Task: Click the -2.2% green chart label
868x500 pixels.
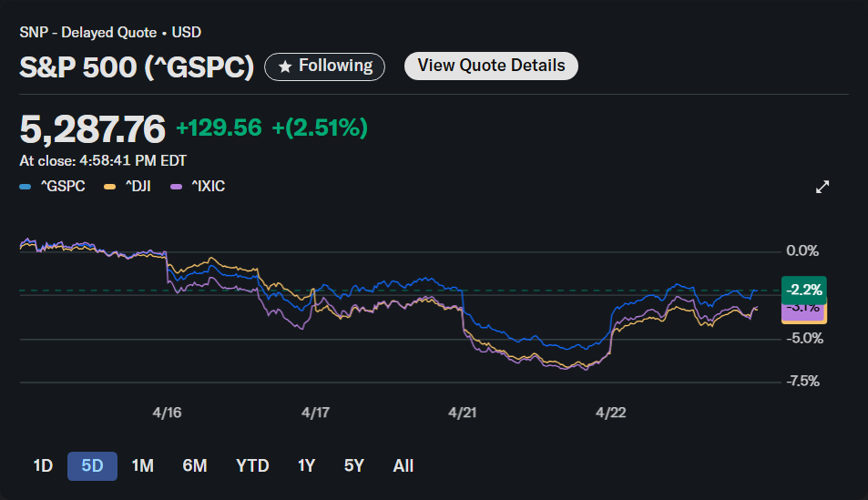Action: [x=803, y=289]
